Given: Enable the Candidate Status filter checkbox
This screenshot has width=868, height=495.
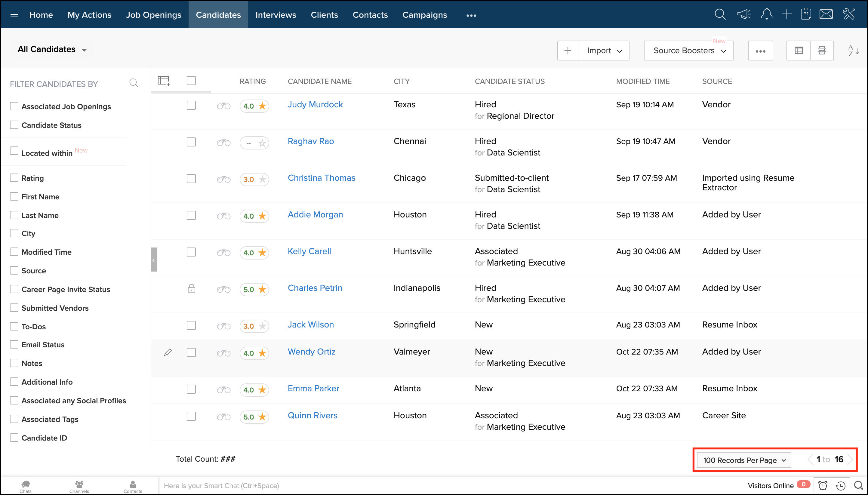Looking at the screenshot, I should (14, 125).
